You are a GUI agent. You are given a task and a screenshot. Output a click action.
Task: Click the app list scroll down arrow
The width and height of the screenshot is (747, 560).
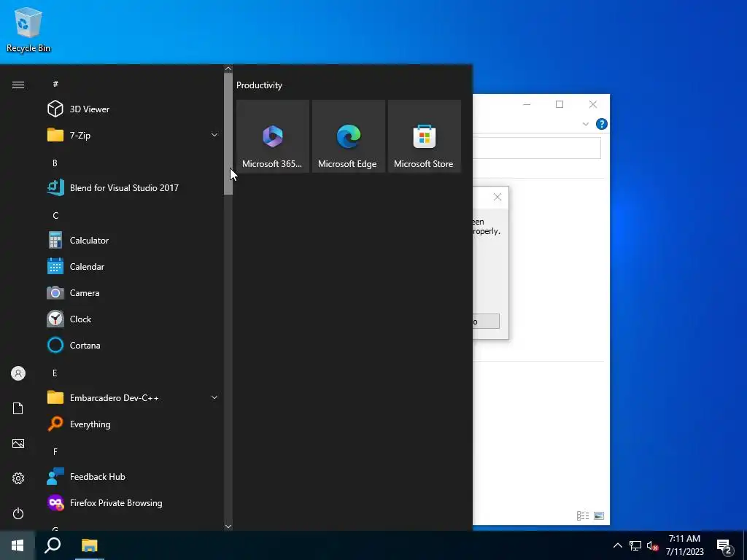[x=228, y=526]
